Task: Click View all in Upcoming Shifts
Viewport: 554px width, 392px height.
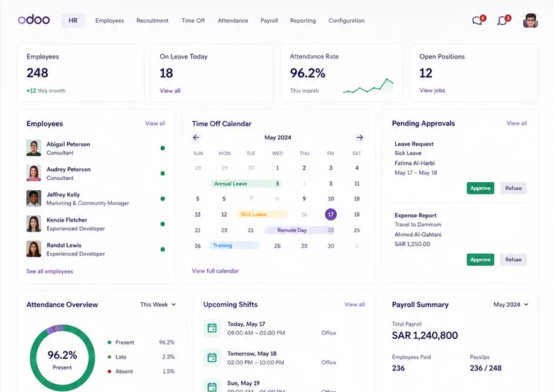Action: (x=355, y=304)
